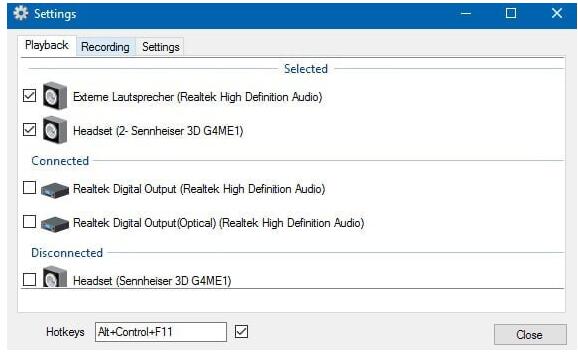Check Realtek Digital Output(Optical) checkbox
Image resolution: width=578 pixels, height=361 pixels.
(29, 222)
